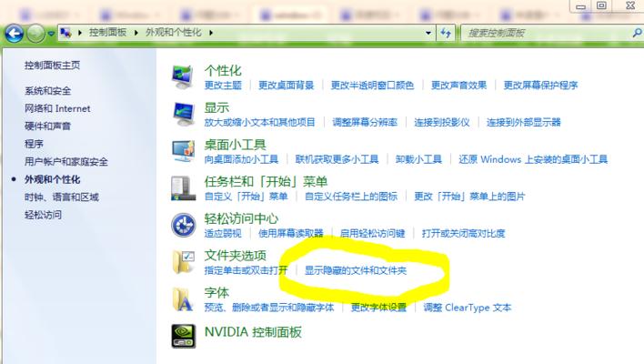This screenshot has width=644, height=364.
Task: Click the 自定义「开始」菜单 link
Action: pos(246,197)
